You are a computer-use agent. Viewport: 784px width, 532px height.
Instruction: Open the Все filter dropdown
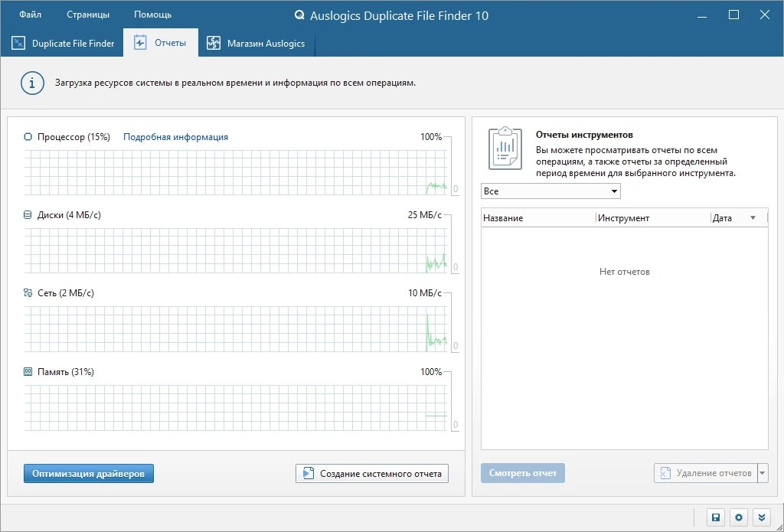click(x=550, y=191)
